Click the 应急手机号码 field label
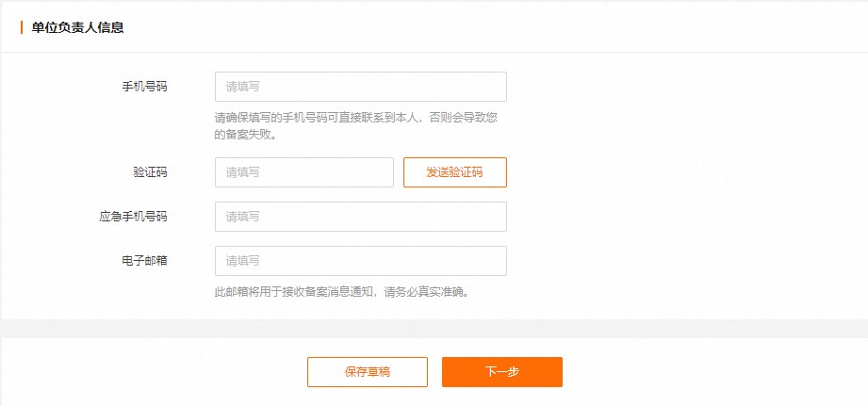868x406 pixels. tap(133, 217)
